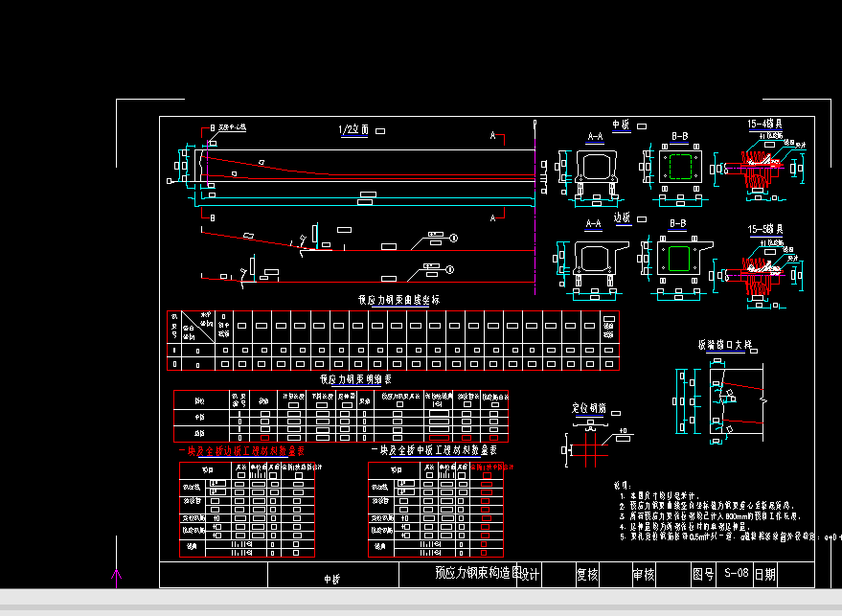The height and width of the screenshot is (616, 842).
Task: Click the red "一块及全桥边板工程材料数量表" title
Action: click(x=241, y=451)
